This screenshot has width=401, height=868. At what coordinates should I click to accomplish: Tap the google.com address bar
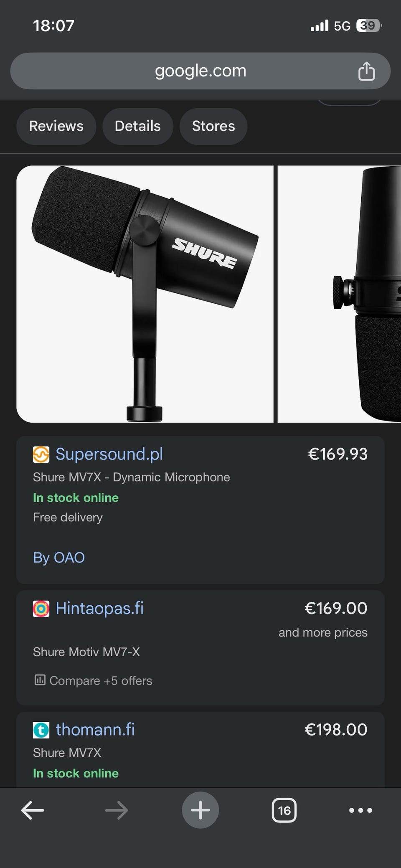200,71
